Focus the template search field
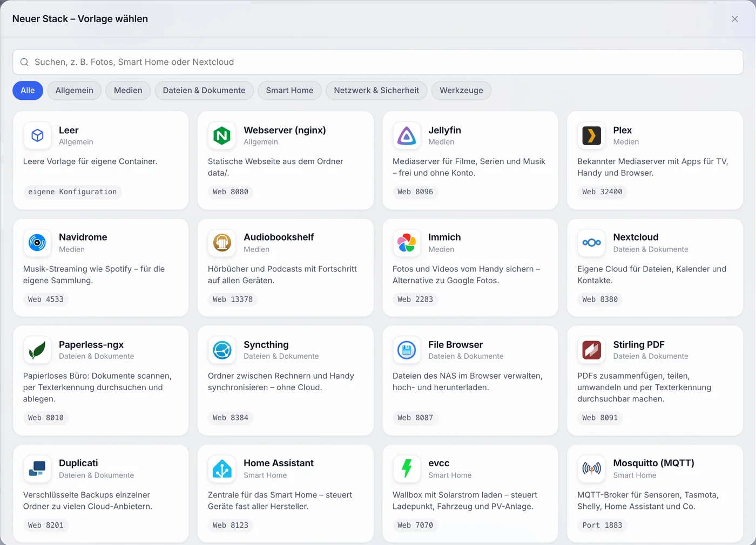 [x=378, y=62]
